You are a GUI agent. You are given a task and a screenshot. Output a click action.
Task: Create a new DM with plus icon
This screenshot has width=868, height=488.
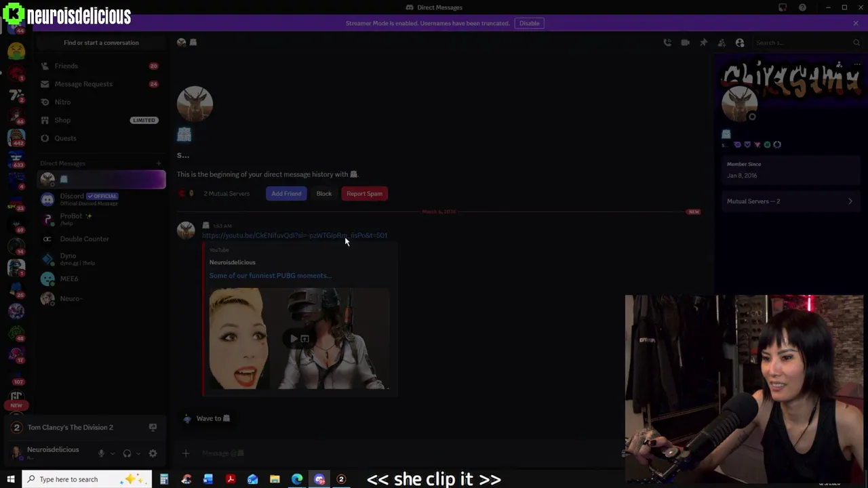pyautogui.click(x=159, y=163)
